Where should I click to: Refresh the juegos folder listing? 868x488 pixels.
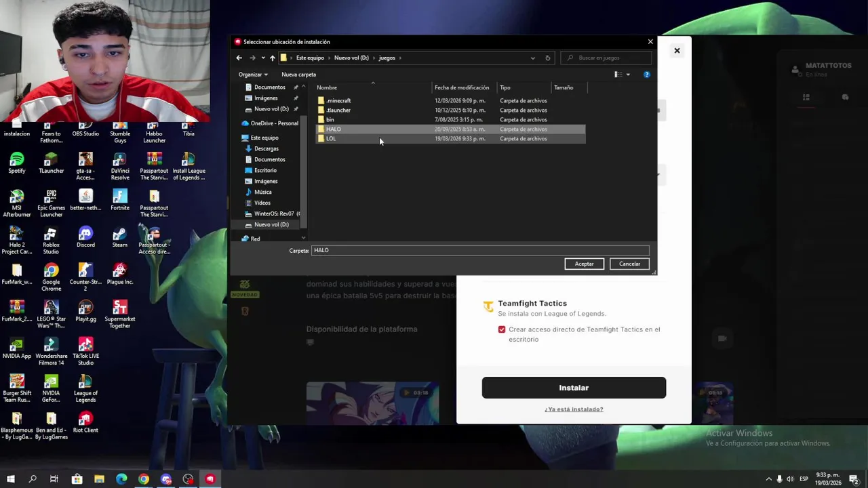[x=548, y=58]
